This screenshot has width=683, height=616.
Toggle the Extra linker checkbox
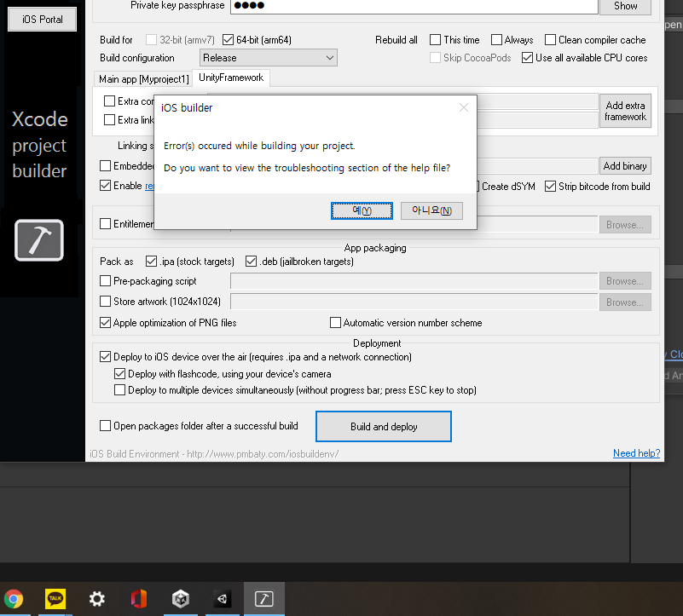tap(109, 120)
